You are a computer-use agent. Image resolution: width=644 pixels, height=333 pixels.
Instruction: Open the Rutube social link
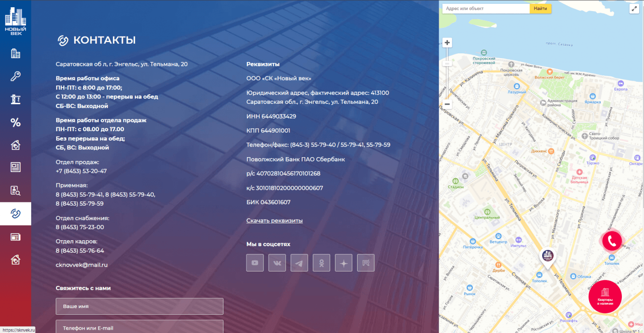(x=366, y=263)
